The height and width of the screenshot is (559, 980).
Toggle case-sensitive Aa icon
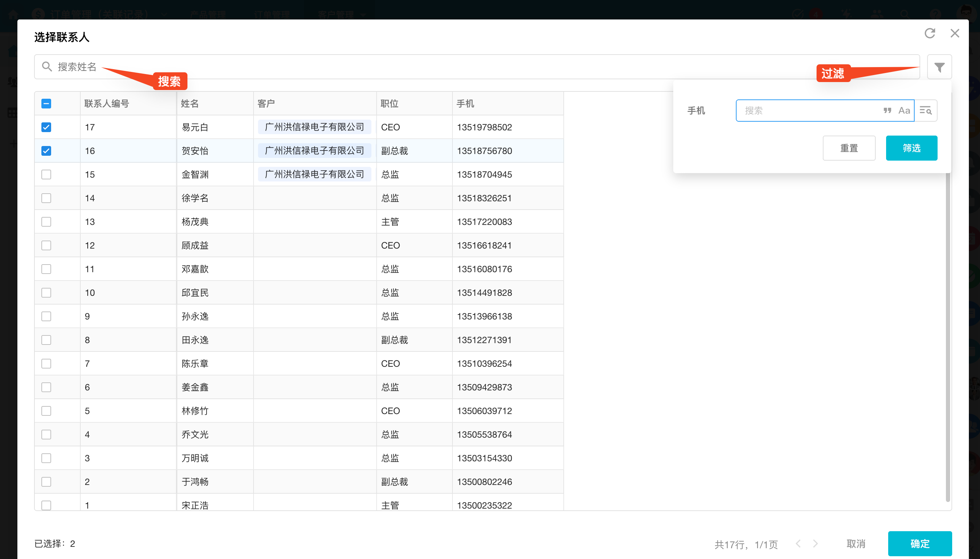pos(903,111)
